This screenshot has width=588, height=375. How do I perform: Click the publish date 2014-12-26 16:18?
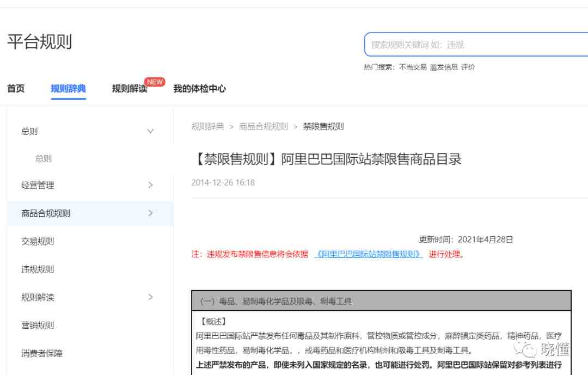223,183
